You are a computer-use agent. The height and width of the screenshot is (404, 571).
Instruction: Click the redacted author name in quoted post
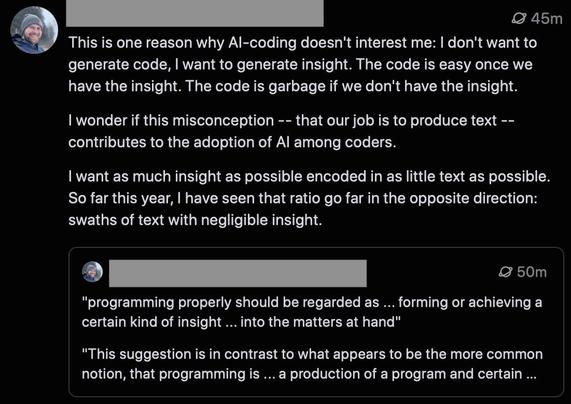238,273
